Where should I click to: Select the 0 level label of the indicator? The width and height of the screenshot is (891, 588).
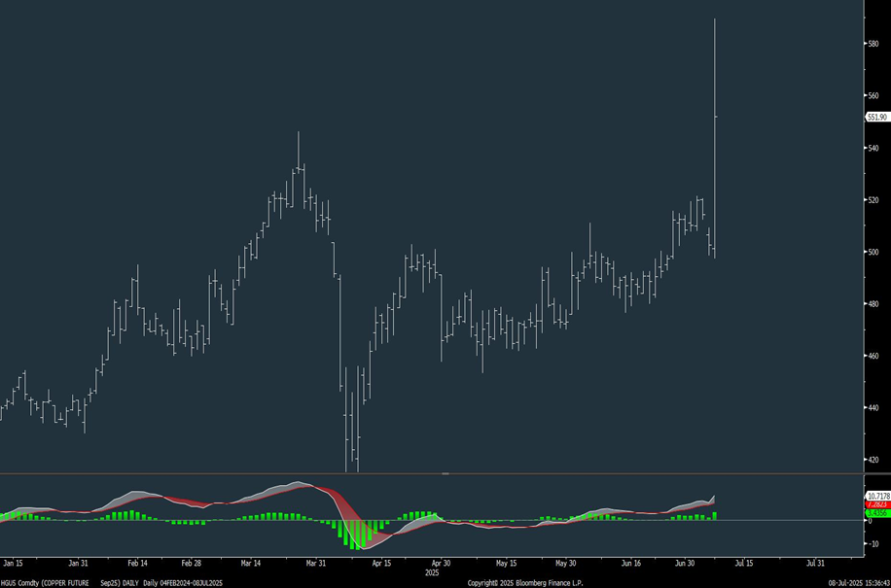870,521
